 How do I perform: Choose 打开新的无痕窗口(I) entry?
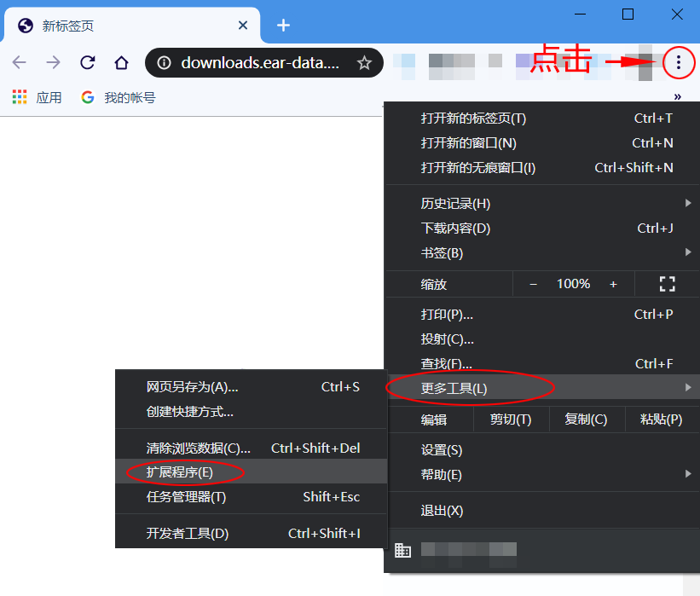[542, 168]
